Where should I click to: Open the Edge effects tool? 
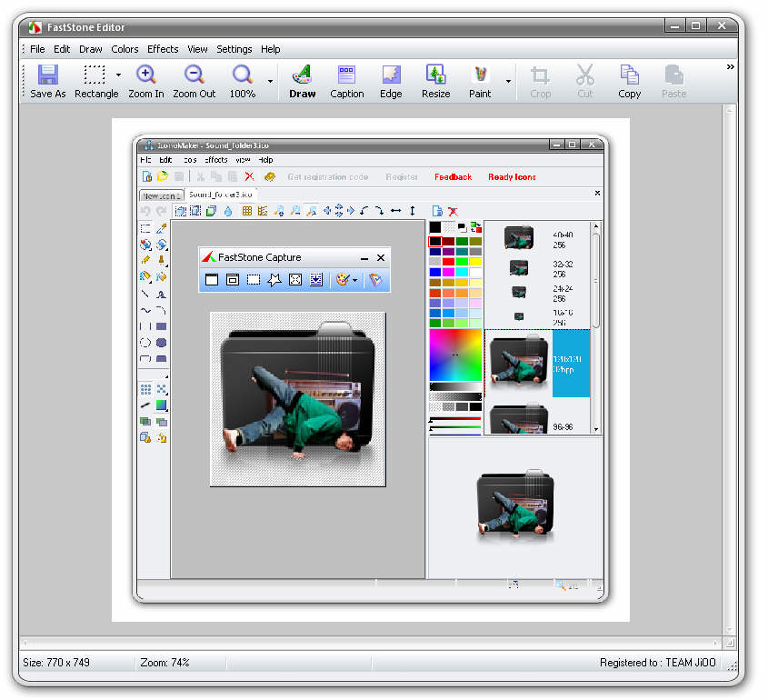[x=391, y=81]
